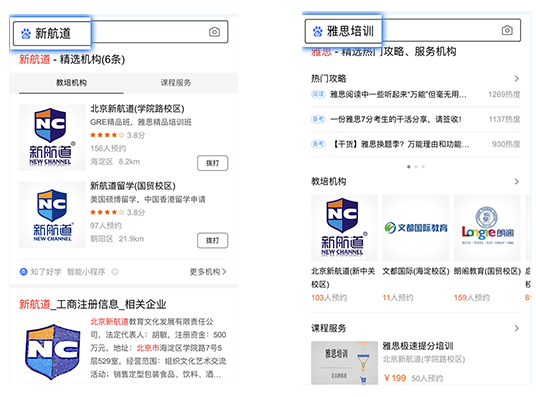Tap the camera icon in 新航道 search bar

coord(214,32)
